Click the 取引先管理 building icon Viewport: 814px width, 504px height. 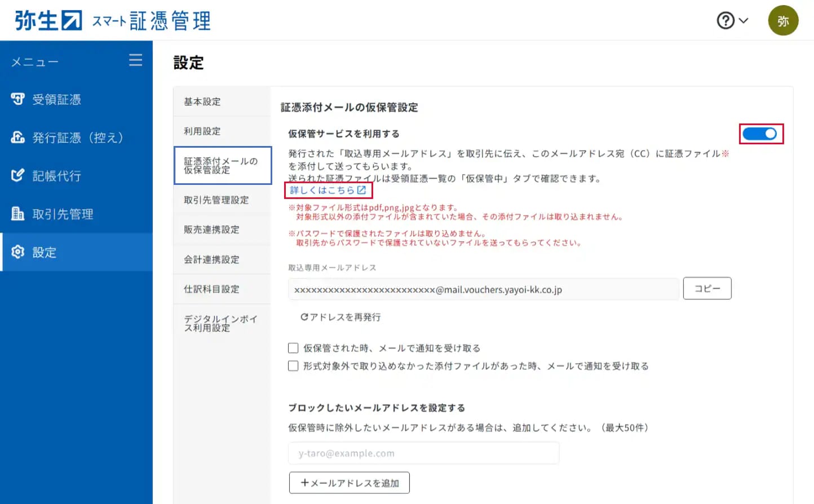point(17,214)
